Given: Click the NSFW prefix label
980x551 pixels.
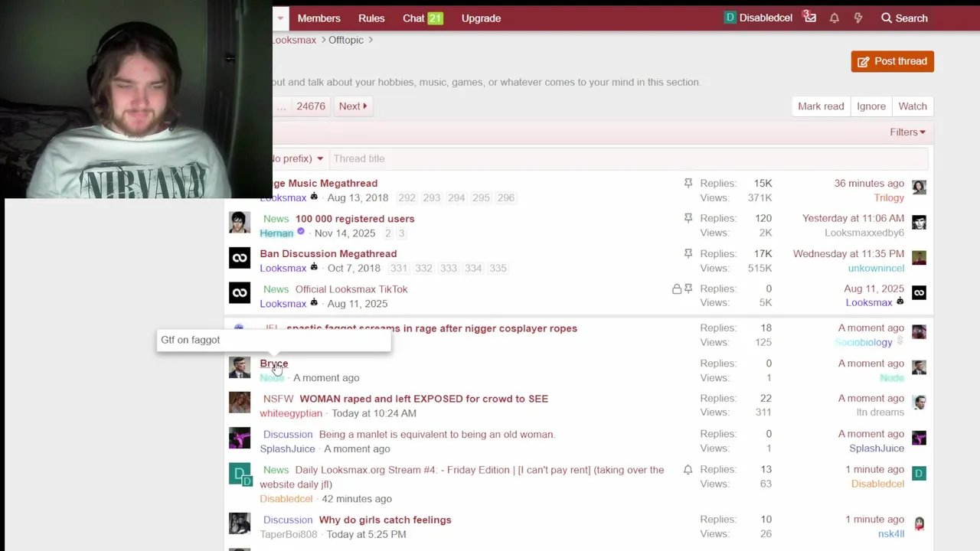Looking at the screenshot, I should coord(278,399).
